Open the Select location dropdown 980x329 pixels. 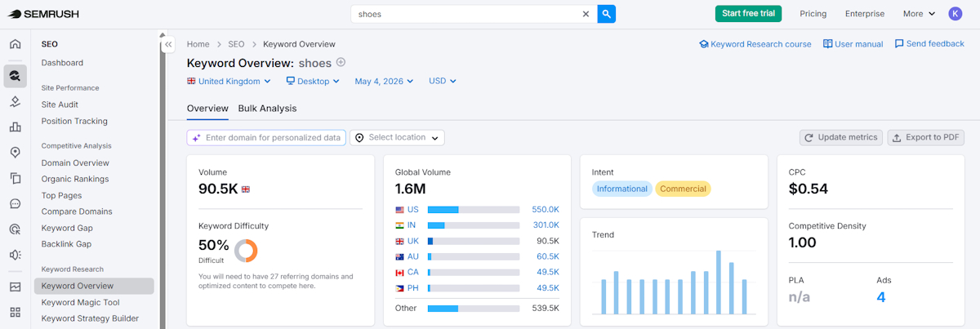point(397,138)
